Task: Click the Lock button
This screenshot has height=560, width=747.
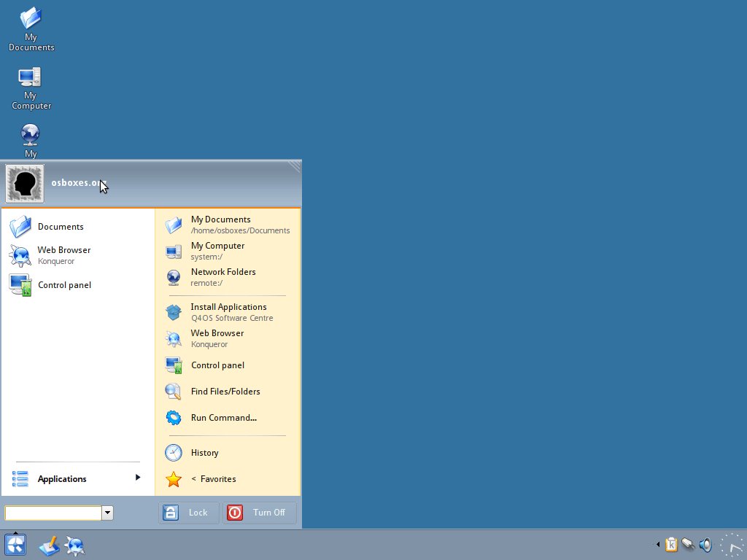Action: [189, 513]
